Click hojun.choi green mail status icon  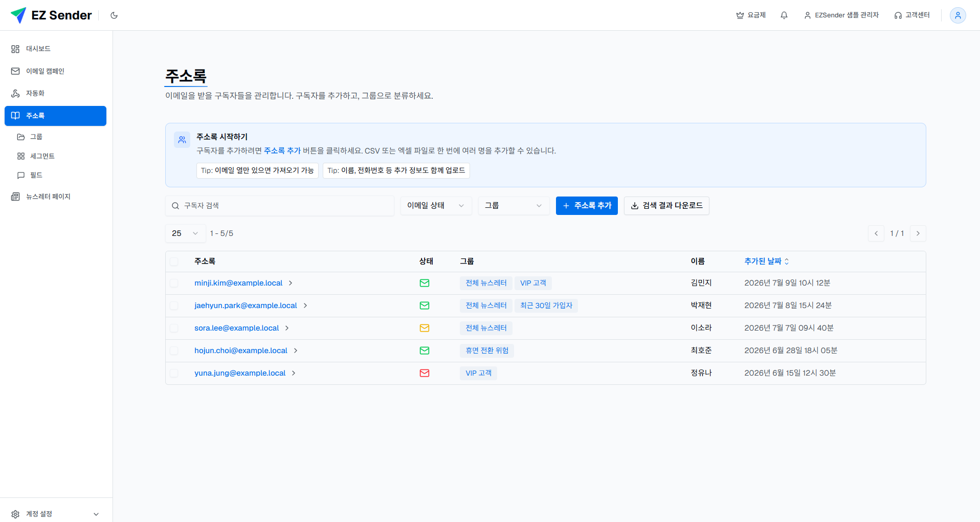coord(425,351)
